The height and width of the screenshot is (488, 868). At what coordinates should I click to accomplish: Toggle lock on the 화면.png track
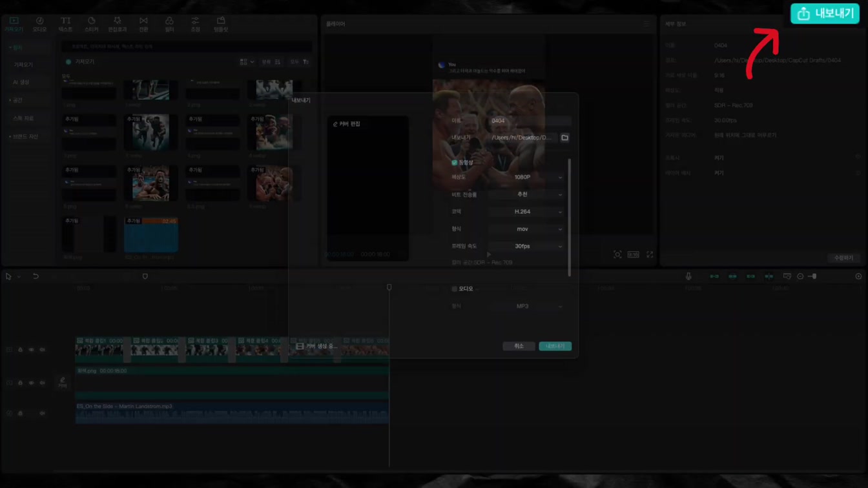pos(20,383)
